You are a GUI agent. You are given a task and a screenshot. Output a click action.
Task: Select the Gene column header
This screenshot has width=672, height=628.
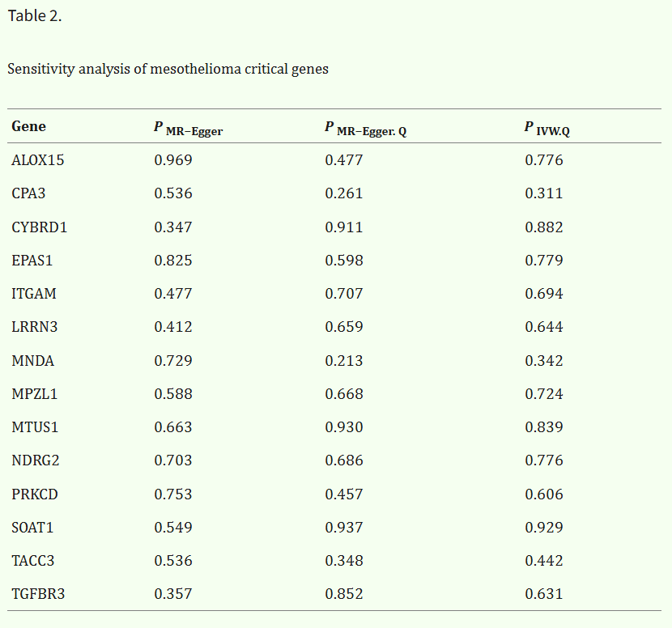tap(28, 126)
